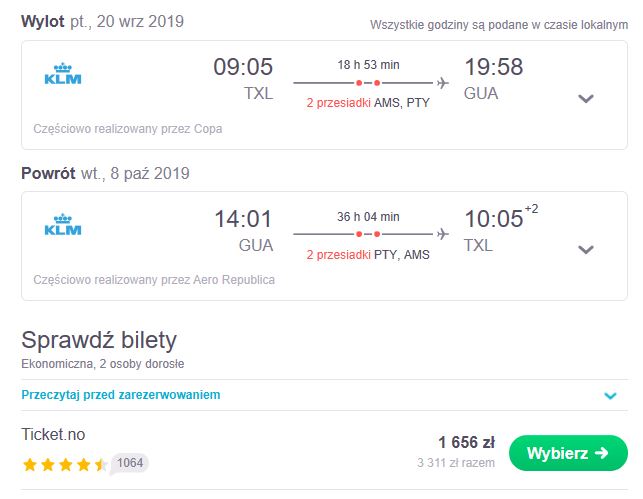Click the Ticket.no provider name

[x=53, y=434]
